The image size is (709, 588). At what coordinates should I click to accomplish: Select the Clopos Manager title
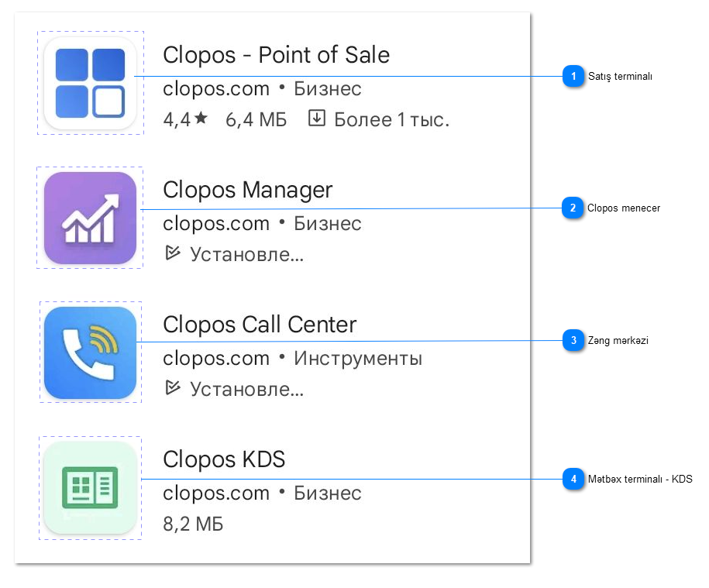[248, 190]
